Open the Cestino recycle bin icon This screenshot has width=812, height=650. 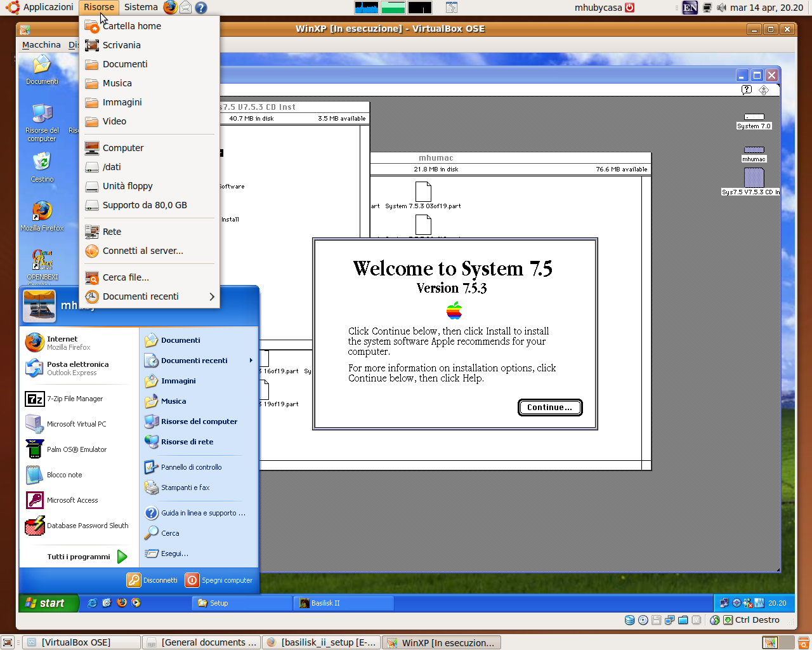pos(42,168)
